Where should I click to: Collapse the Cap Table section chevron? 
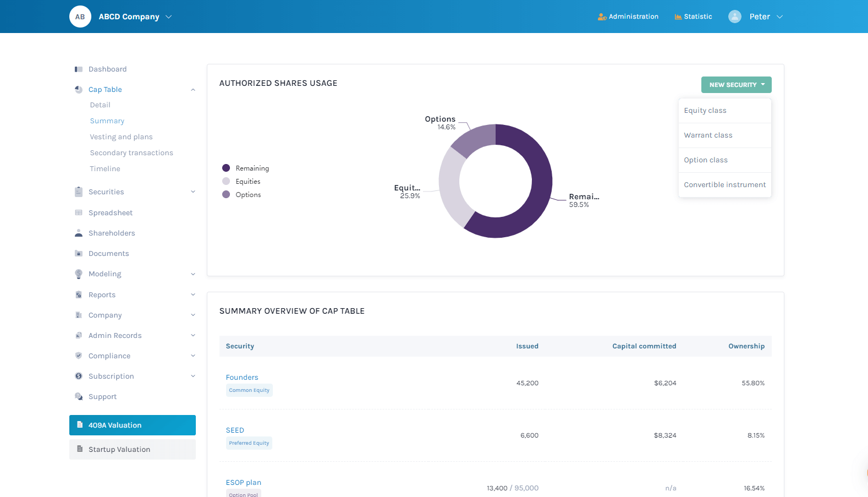pyautogui.click(x=193, y=90)
